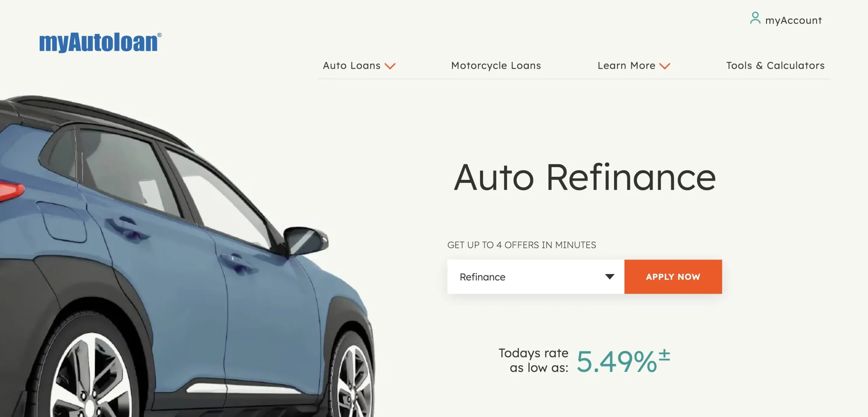Click 'GET UP TO 4 OFFERS IN MINUTES' text
This screenshot has width=868, height=417.
[521, 245]
